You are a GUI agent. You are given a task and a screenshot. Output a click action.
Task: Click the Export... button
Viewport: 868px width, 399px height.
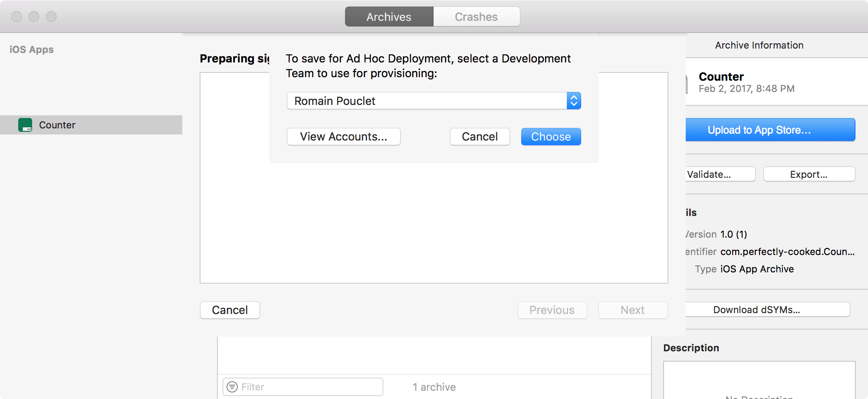click(x=809, y=174)
